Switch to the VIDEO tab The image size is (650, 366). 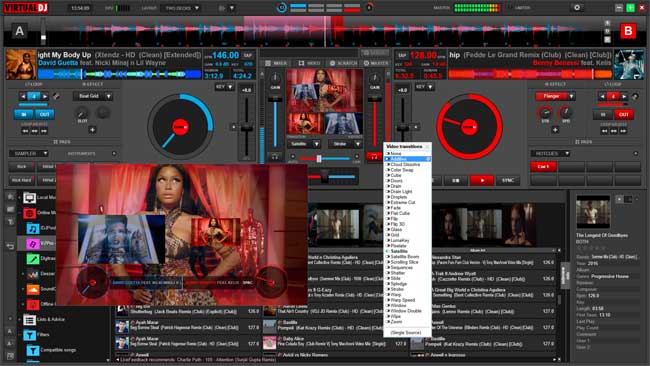pos(309,63)
